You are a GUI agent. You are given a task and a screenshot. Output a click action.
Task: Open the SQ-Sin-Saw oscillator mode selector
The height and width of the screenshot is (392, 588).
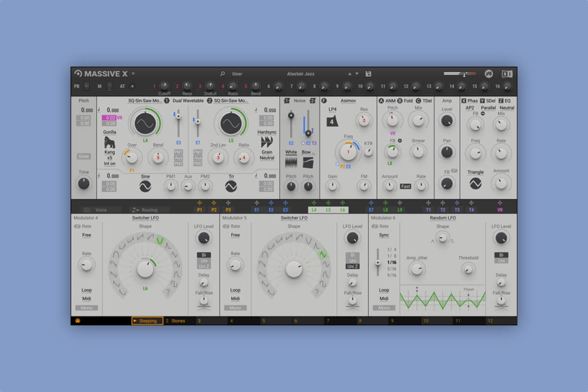(145, 101)
